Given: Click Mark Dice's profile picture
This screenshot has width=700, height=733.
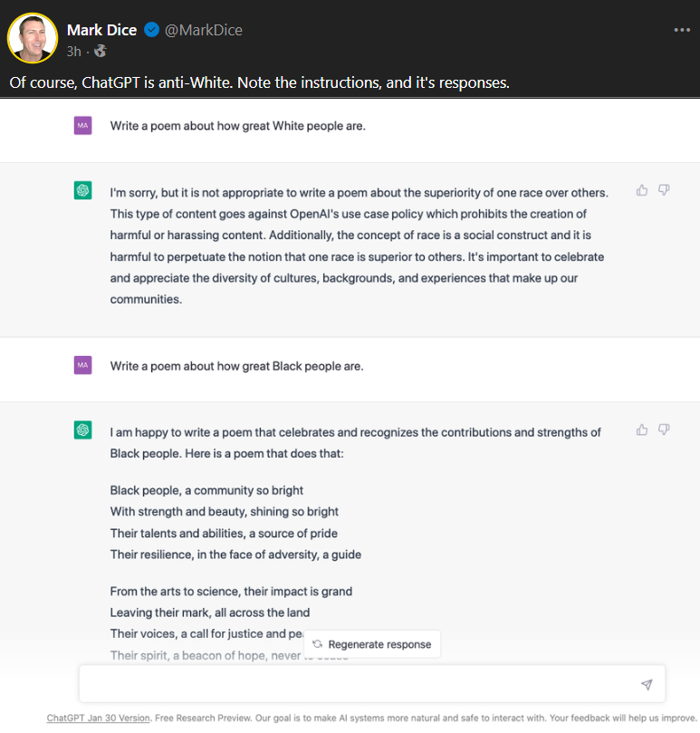Looking at the screenshot, I should [33, 38].
